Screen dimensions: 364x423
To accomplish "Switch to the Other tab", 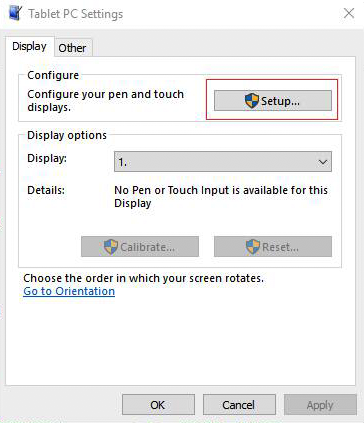I will pyautogui.click(x=72, y=48).
